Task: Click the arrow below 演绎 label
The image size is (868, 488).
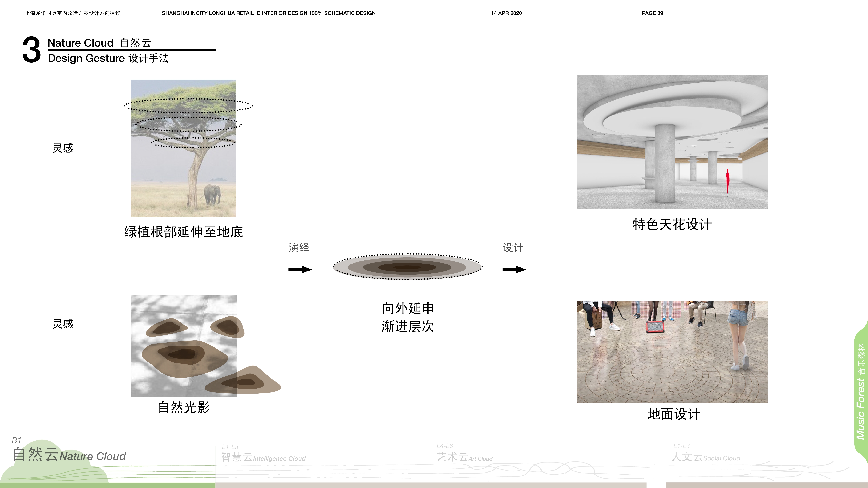Action: [300, 269]
